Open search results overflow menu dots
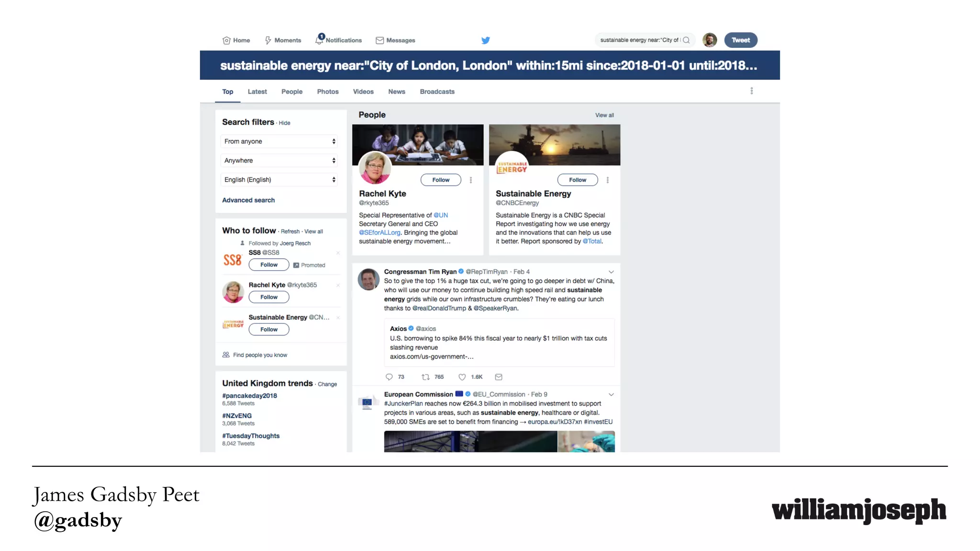This screenshot has width=980, height=551. tap(751, 91)
